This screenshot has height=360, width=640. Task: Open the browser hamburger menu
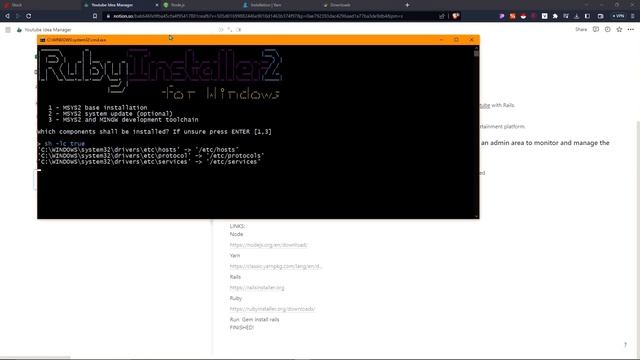point(633,16)
